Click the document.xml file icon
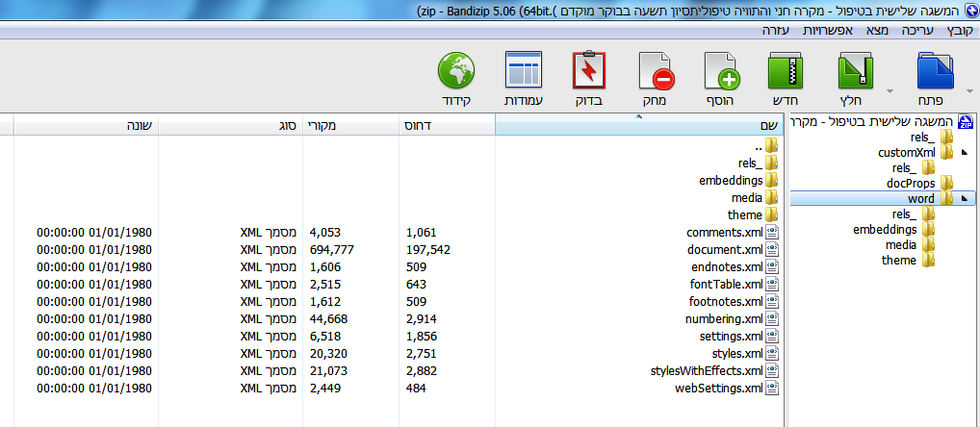 click(772, 250)
